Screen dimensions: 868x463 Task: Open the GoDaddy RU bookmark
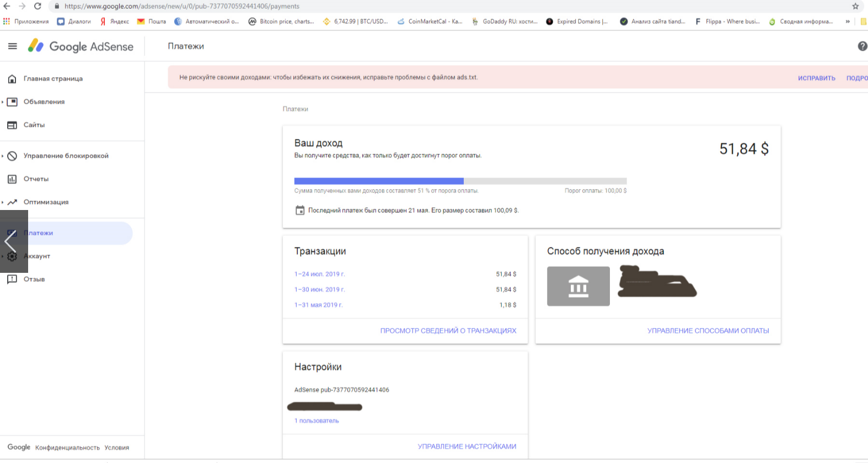[x=505, y=21]
